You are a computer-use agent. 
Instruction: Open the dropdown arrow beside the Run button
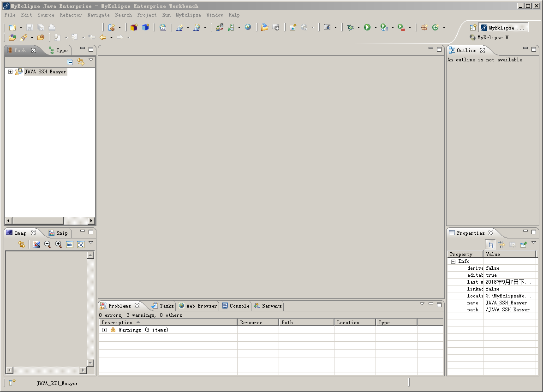pyautogui.click(x=376, y=28)
